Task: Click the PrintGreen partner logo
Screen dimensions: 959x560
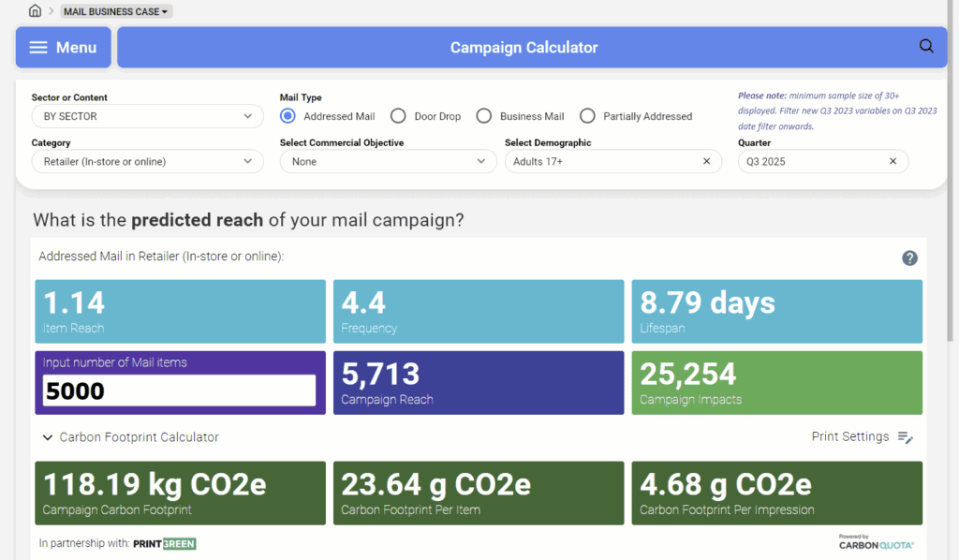Action: click(165, 543)
